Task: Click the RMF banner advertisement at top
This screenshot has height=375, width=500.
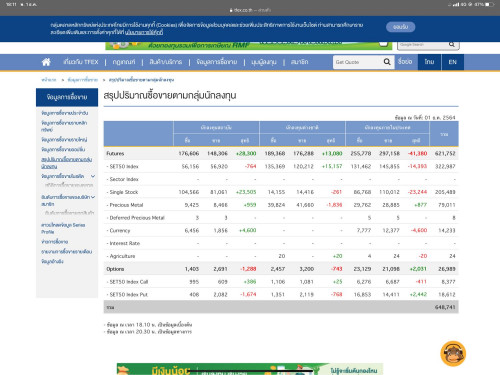Action: pos(249,46)
